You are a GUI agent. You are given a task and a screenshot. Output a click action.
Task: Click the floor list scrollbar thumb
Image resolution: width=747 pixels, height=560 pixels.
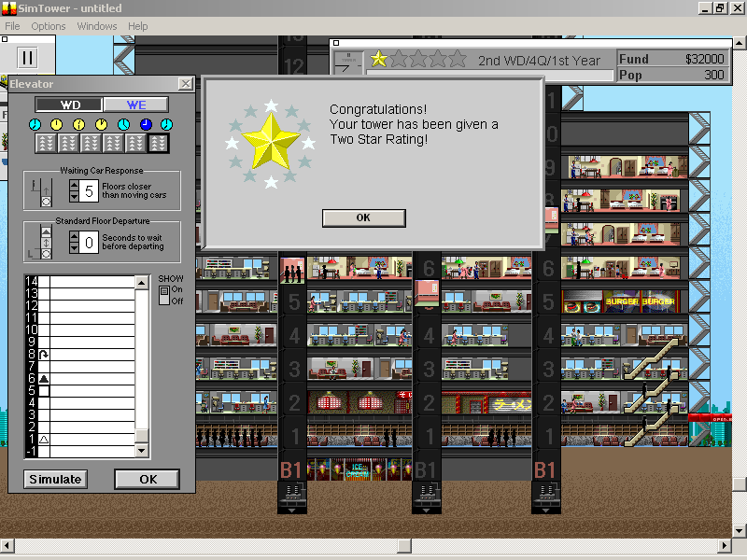point(142,436)
